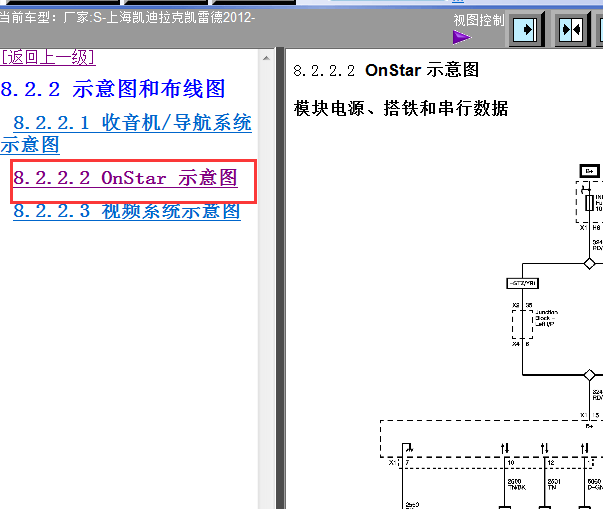Open 8.2.2.2 OnStar 示意图 link

point(125,178)
